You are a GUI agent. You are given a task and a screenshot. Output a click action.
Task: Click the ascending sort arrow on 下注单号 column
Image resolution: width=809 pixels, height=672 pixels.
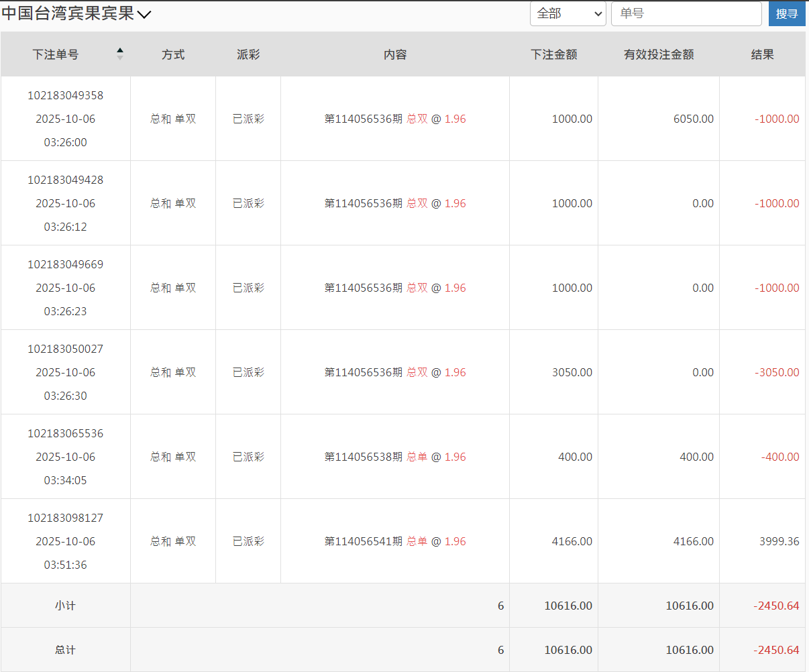(x=119, y=50)
